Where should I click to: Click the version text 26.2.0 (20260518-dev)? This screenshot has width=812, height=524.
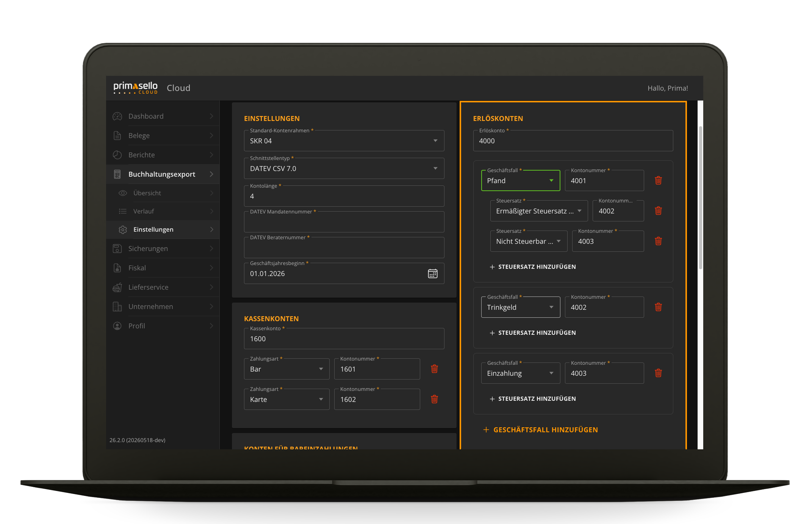tap(138, 440)
